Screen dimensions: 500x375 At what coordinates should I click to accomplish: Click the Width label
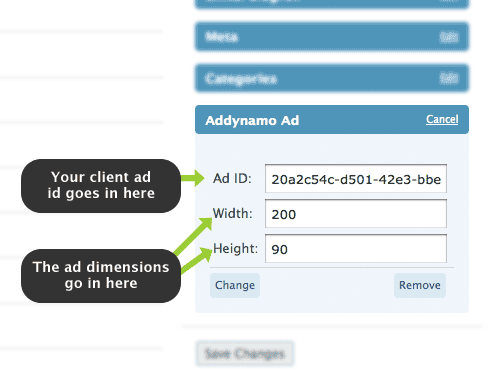click(233, 213)
